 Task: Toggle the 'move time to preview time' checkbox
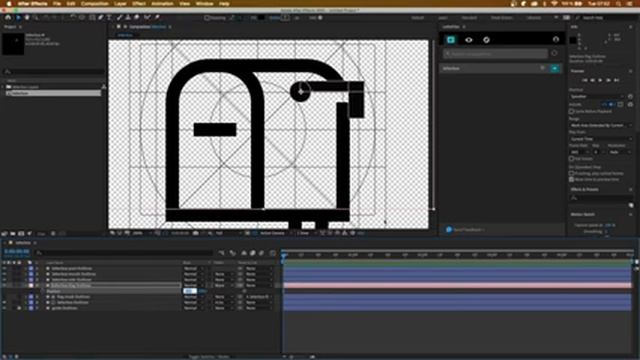pos(572,179)
